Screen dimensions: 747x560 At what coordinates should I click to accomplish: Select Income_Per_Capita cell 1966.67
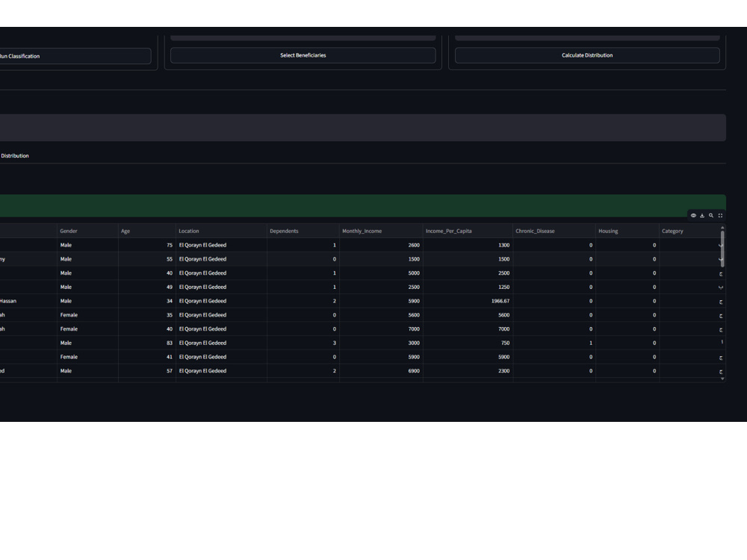[468, 301]
